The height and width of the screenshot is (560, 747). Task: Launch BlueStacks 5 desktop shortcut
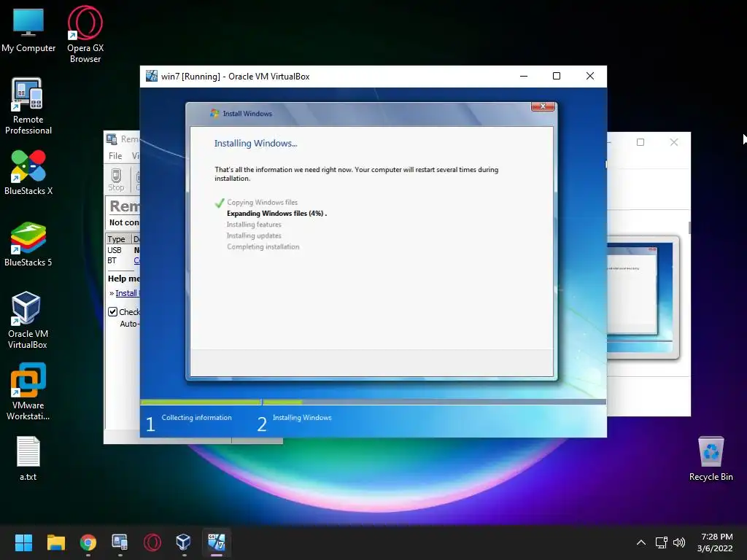[x=28, y=244]
